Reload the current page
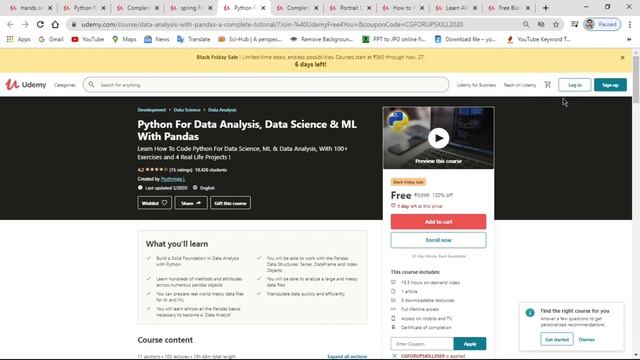This screenshot has height=360, width=640. point(40,24)
